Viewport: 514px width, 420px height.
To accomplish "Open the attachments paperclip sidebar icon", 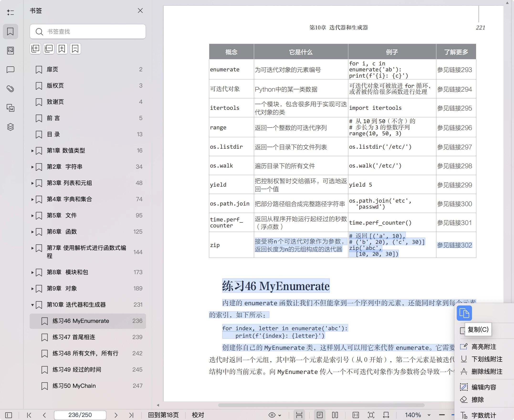I will [x=10, y=89].
